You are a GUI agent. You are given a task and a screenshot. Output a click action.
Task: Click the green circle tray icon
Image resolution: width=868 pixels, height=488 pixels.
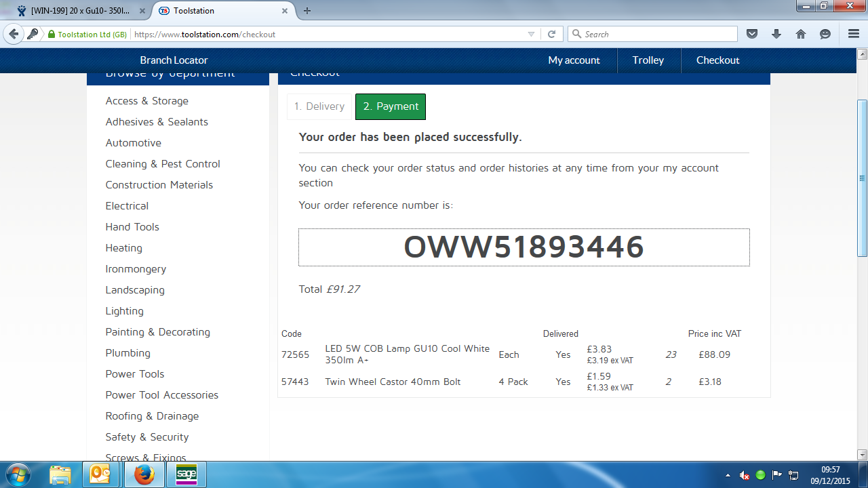[x=761, y=475]
